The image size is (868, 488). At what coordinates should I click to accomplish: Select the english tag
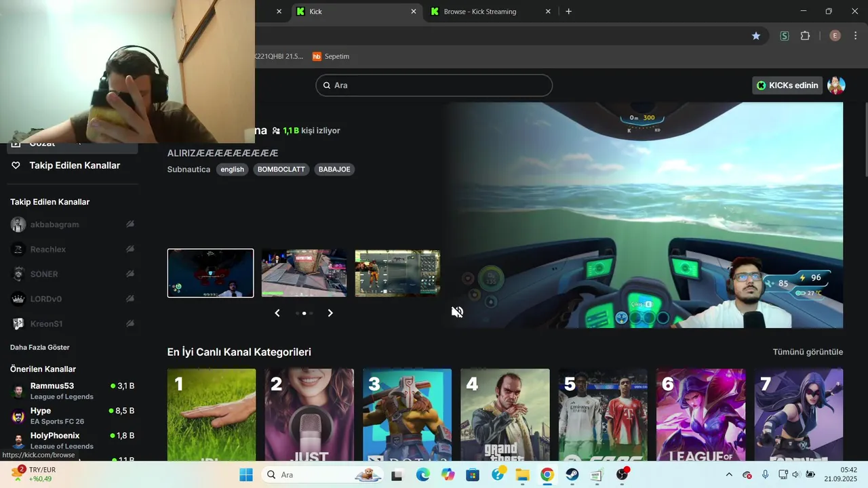pos(232,169)
